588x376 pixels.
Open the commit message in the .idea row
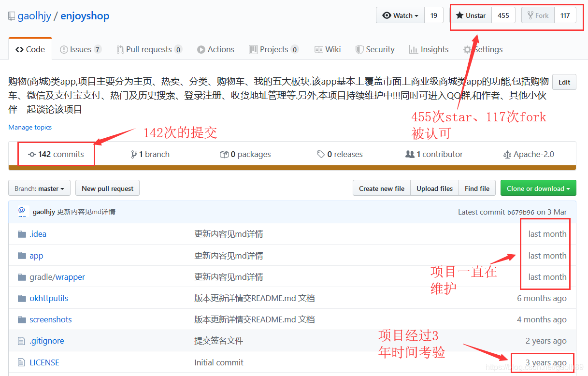pyautogui.click(x=229, y=234)
